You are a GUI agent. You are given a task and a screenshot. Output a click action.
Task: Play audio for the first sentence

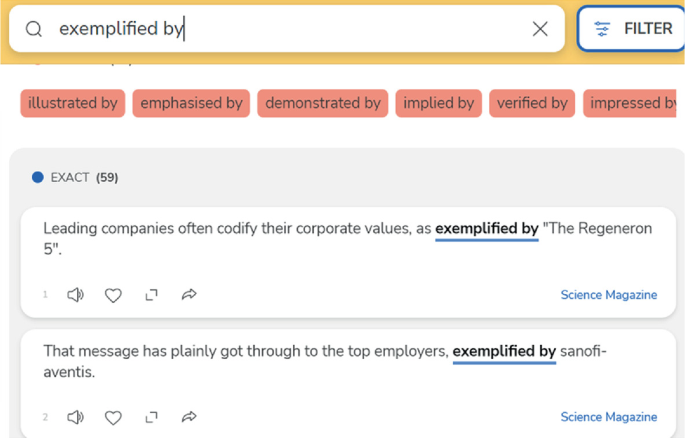[x=75, y=295]
